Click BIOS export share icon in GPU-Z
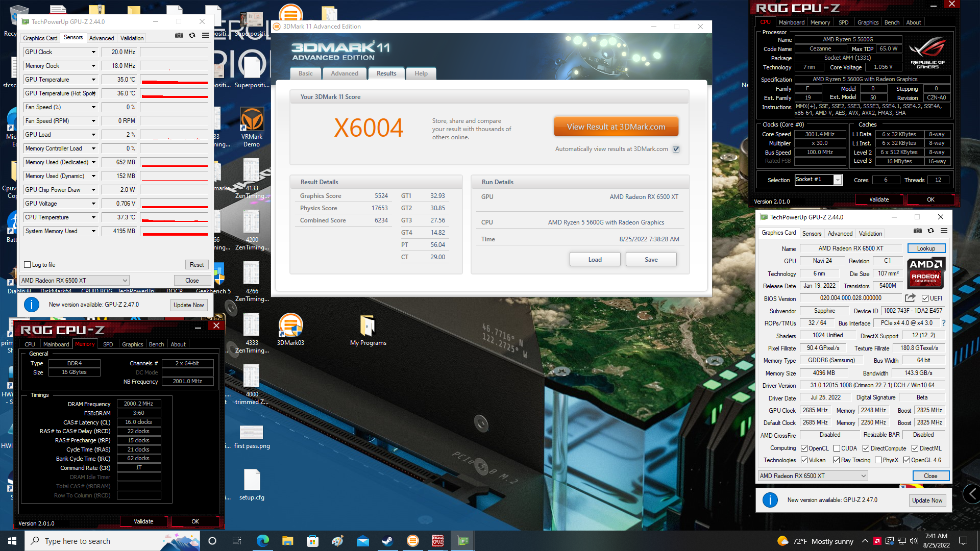The height and width of the screenshot is (551, 980). [x=911, y=298]
